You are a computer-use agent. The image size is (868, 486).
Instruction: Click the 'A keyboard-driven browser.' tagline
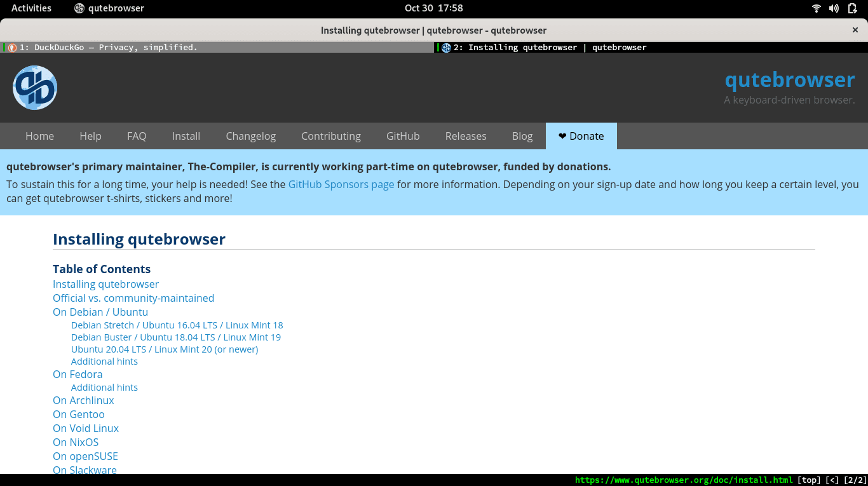(789, 100)
